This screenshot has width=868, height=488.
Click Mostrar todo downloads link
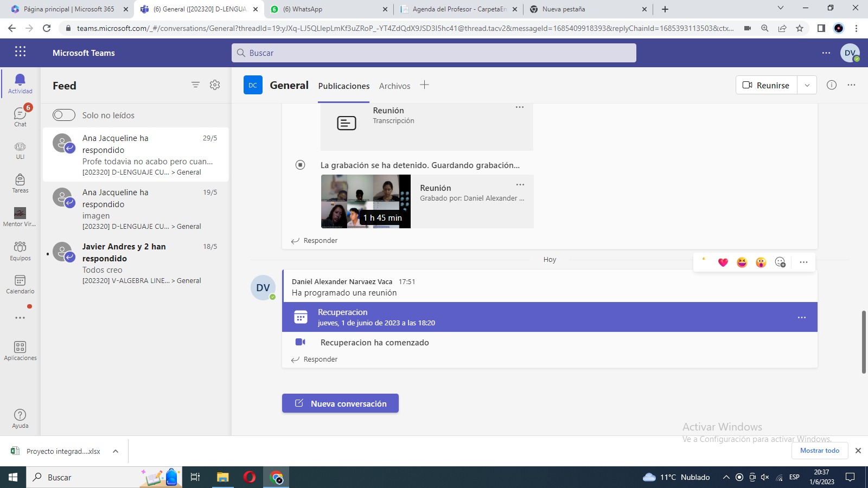pyautogui.click(x=819, y=451)
